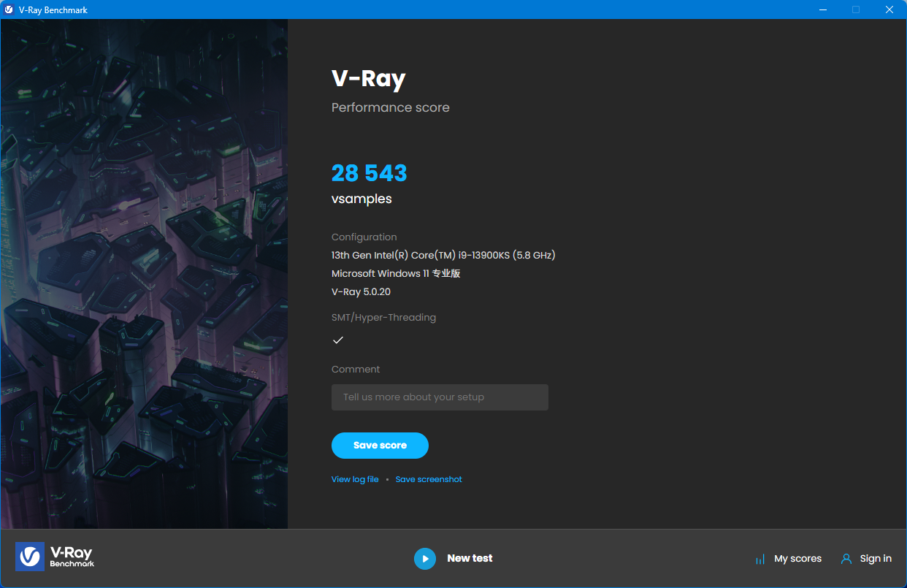This screenshot has height=588, width=907.
Task: Minimize the V-Ray Benchmark window
Action: [822, 9]
